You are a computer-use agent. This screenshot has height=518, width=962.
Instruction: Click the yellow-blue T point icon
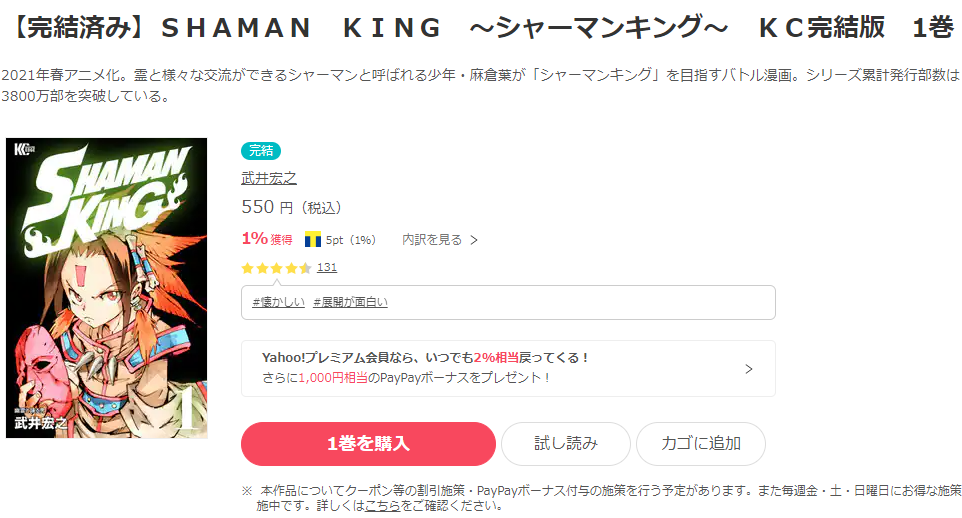[x=312, y=240]
